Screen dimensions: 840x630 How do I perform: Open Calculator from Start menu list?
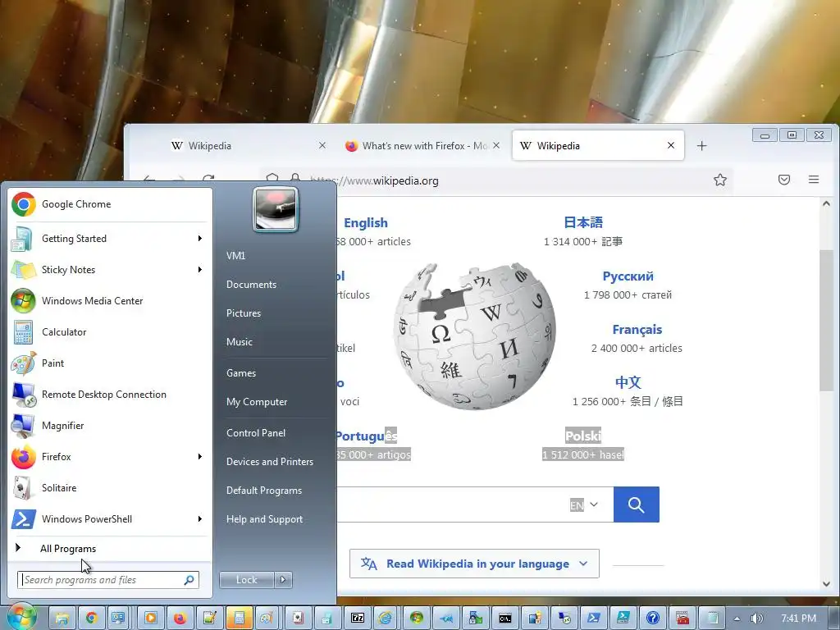pos(109,331)
